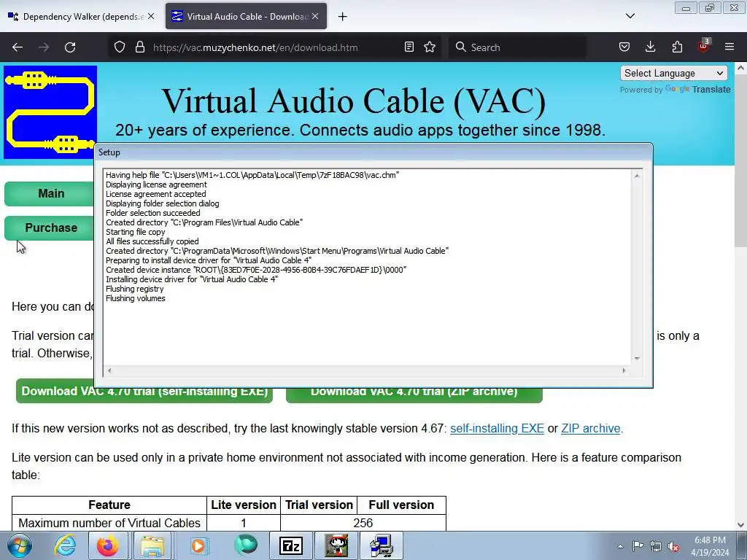Select the Virtual Audio Cable Download tab
The height and width of the screenshot is (560, 747).
pos(246,16)
